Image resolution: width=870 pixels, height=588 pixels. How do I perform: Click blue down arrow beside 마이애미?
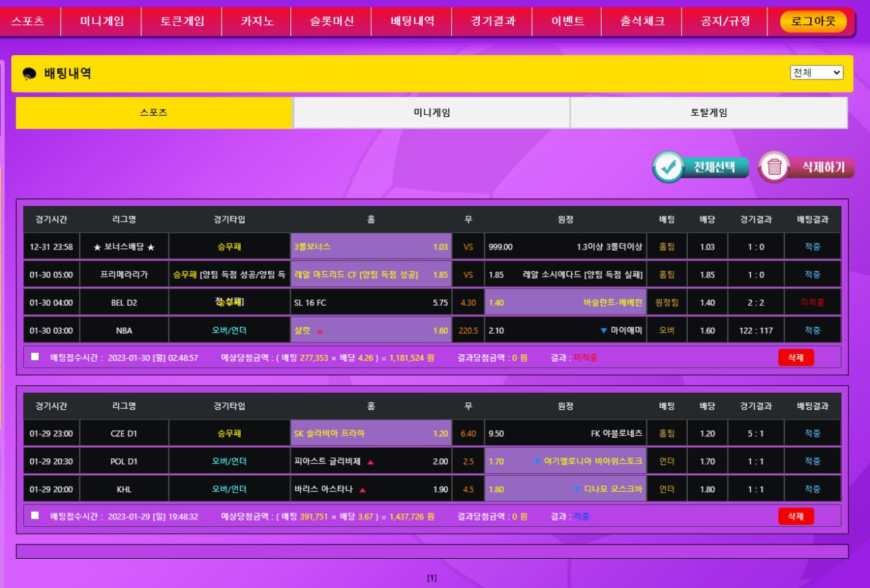pos(603,331)
